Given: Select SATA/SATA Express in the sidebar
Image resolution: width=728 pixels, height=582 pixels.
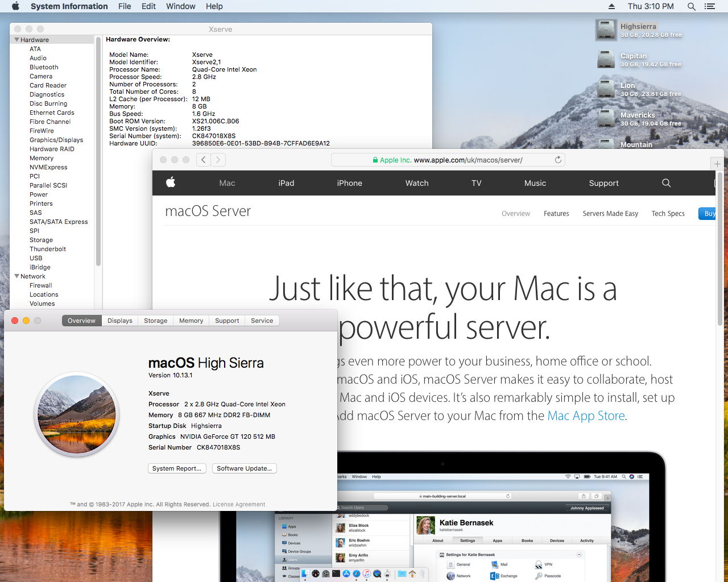Looking at the screenshot, I should pos(59,222).
